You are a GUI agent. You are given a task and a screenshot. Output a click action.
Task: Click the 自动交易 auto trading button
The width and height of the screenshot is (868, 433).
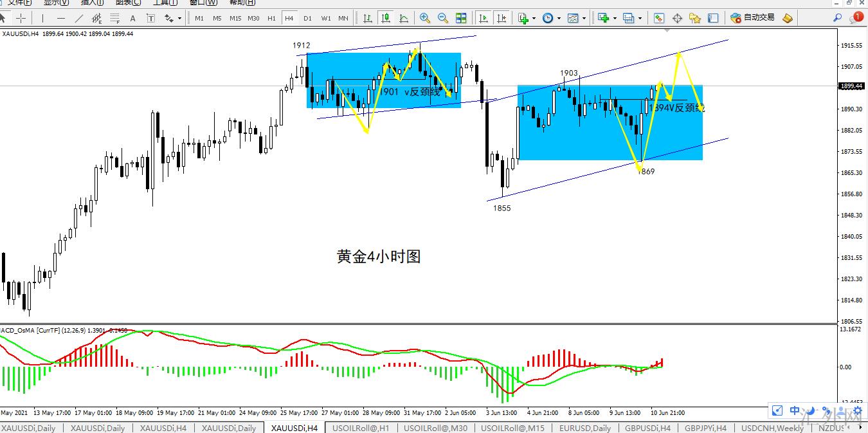[753, 18]
